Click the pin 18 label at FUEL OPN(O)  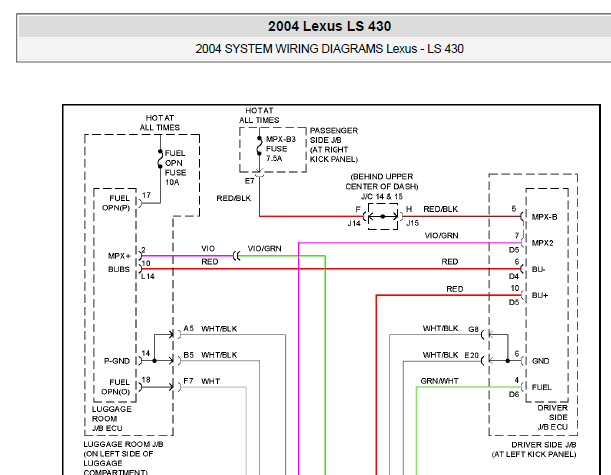coord(146,380)
